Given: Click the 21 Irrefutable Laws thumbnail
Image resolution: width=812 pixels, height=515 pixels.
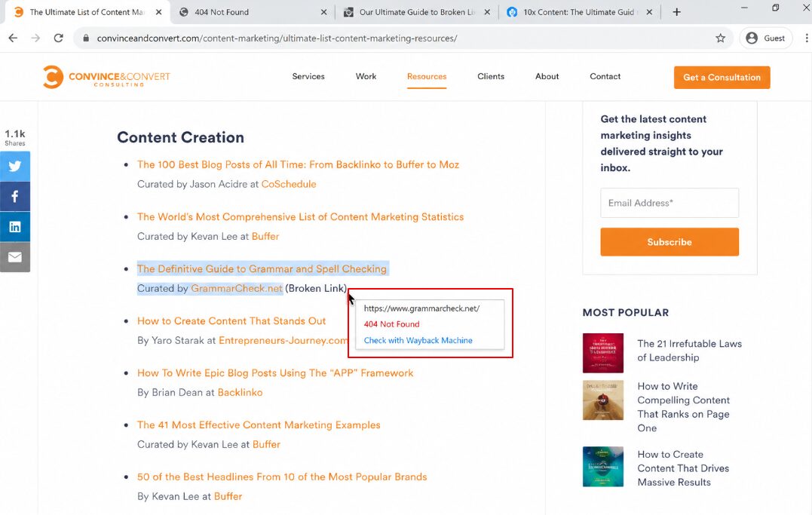Looking at the screenshot, I should [603, 353].
